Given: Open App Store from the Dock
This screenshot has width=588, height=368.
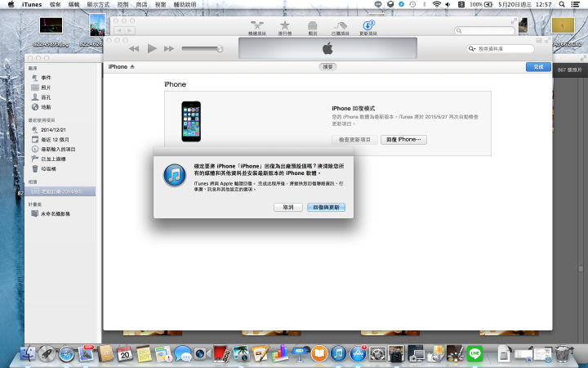Looking at the screenshot, I should point(358,354).
